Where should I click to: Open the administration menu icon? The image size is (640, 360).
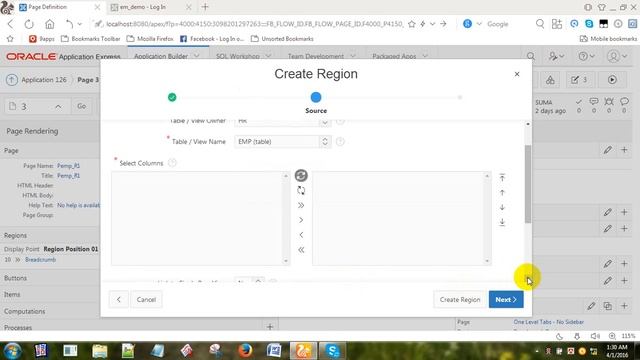tap(556, 56)
